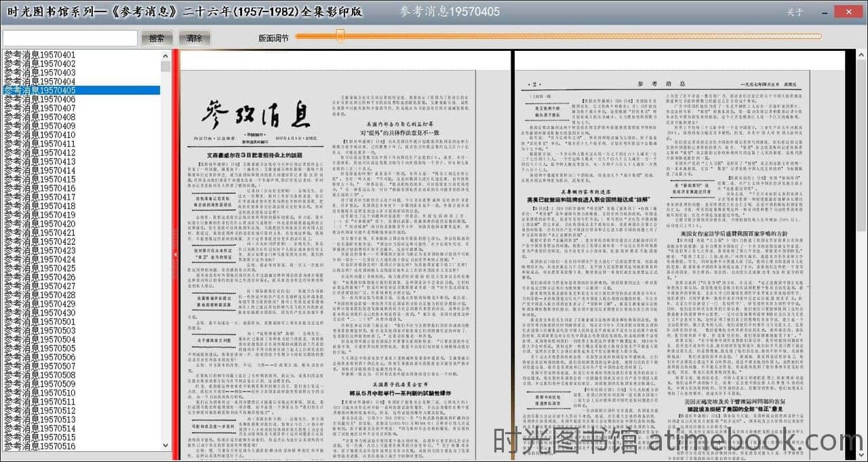Screen dimensions: 868x462
Task: Click the 版面调节 zoom slider handle
Action: [x=340, y=37]
